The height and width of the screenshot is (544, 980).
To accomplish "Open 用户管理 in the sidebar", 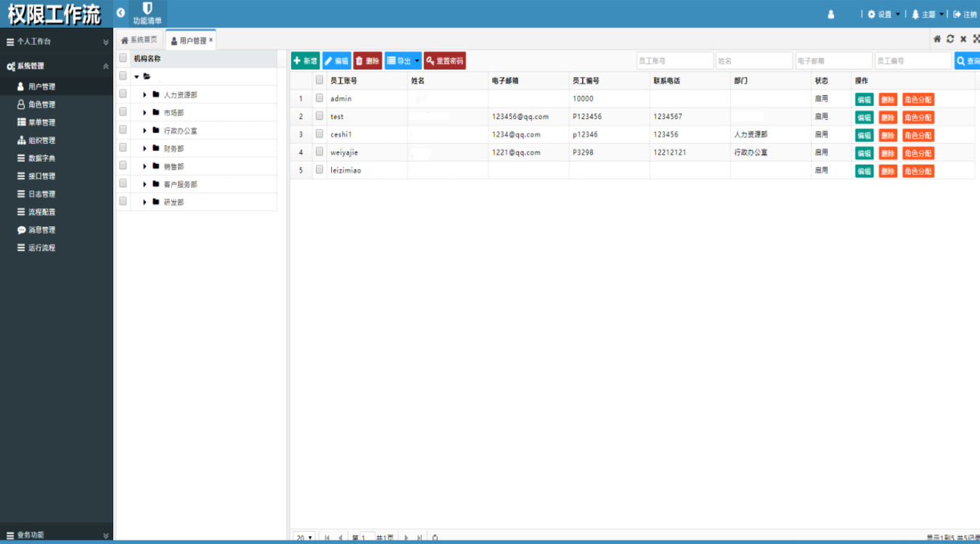I will tap(57, 86).
